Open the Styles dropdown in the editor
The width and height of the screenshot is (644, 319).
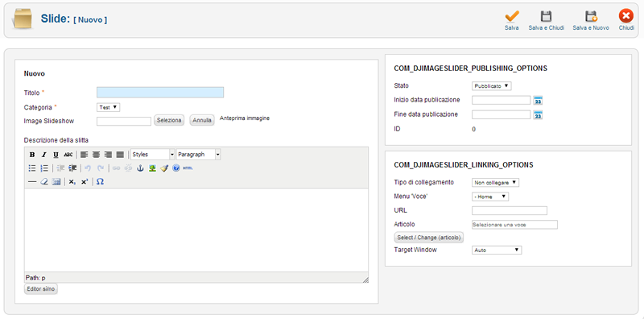tap(153, 155)
